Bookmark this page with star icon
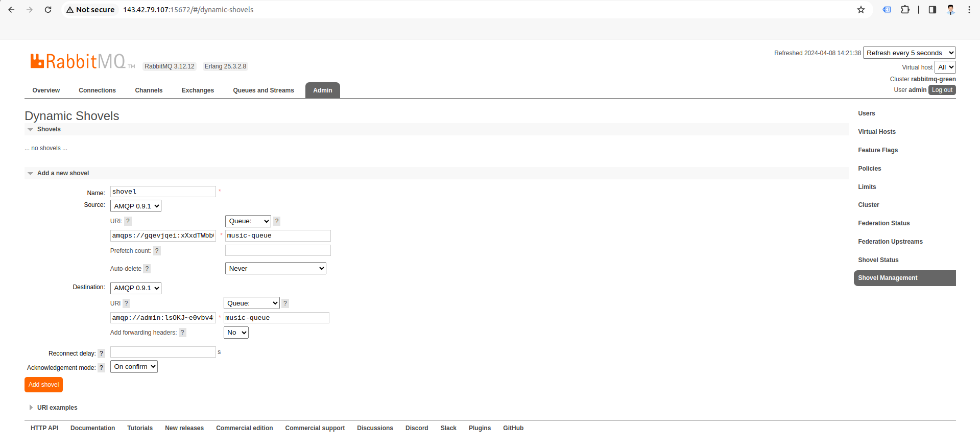The height and width of the screenshot is (447, 980). tap(861, 10)
